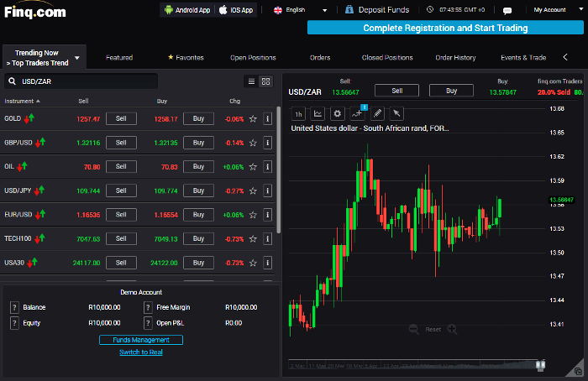The height and width of the screenshot is (381, 588).
Task: Open the Featured tab
Action: [x=119, y=58]
